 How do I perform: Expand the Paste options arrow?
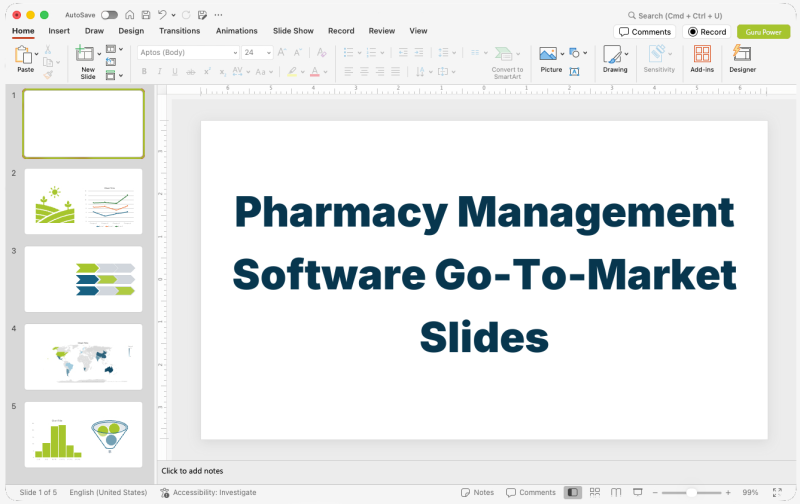pos(37,54)
